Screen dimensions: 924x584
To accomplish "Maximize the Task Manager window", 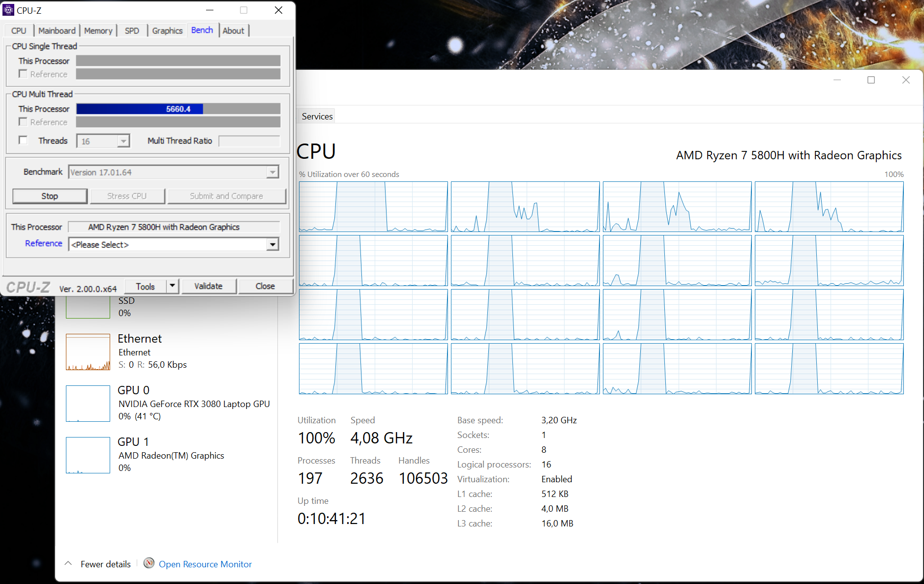I will click(871, 80).
